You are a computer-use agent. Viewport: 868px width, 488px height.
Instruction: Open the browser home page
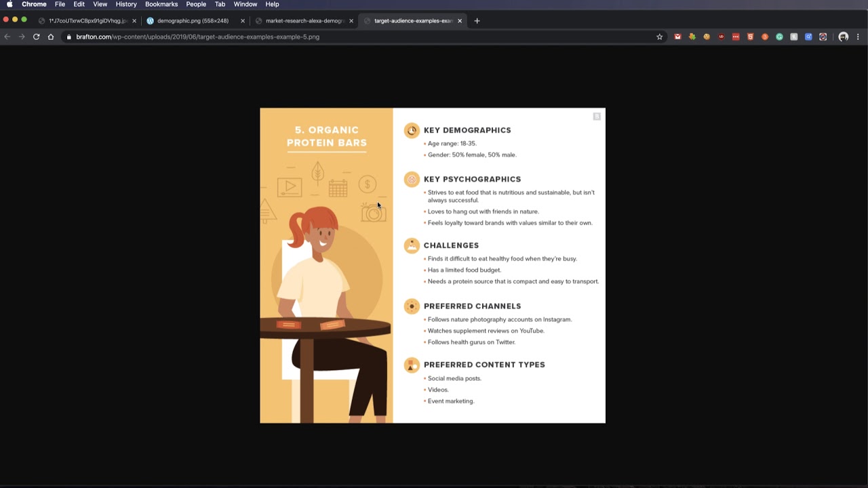[x=51, y=37]
